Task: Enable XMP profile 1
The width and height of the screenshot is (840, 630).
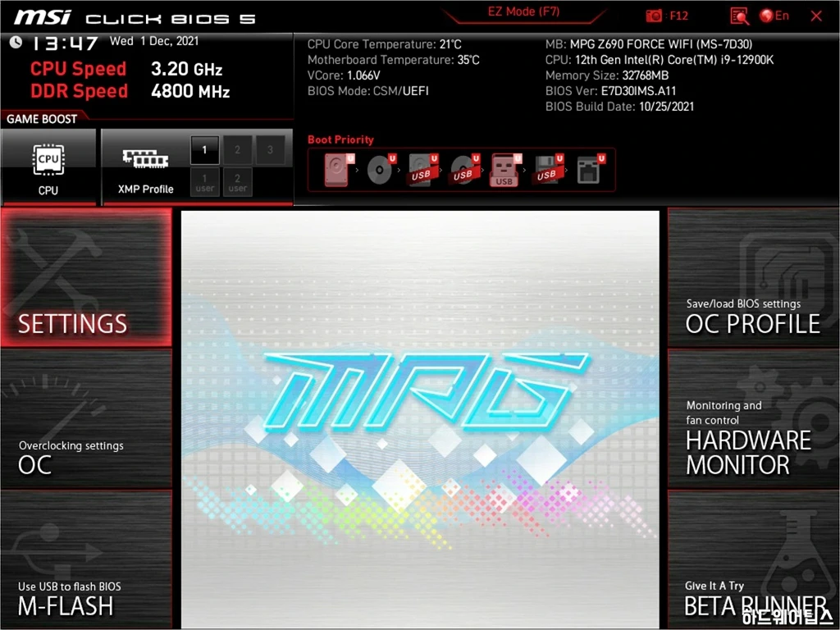Action: click(x=204, y=150)
